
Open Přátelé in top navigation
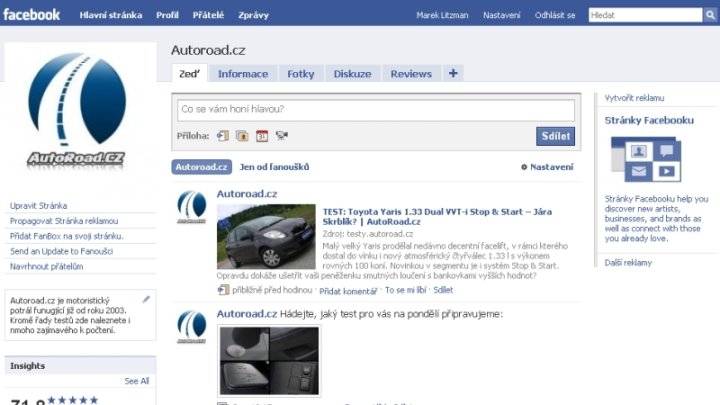tap(208, 15)
